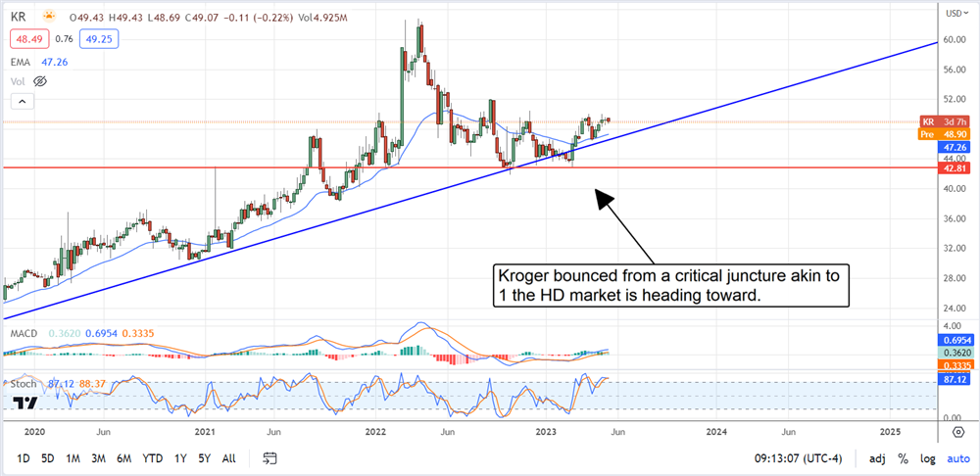Image resolution: width=980 pixels, height=476 pixels.
Task: Select the 1M time range
Action: click(x=73, y=458)
